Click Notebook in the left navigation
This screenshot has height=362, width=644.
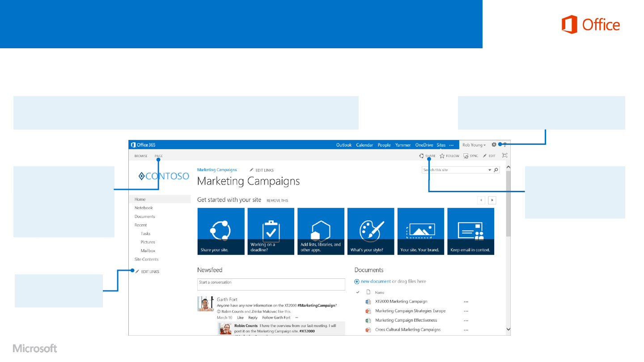click(144, 208)
